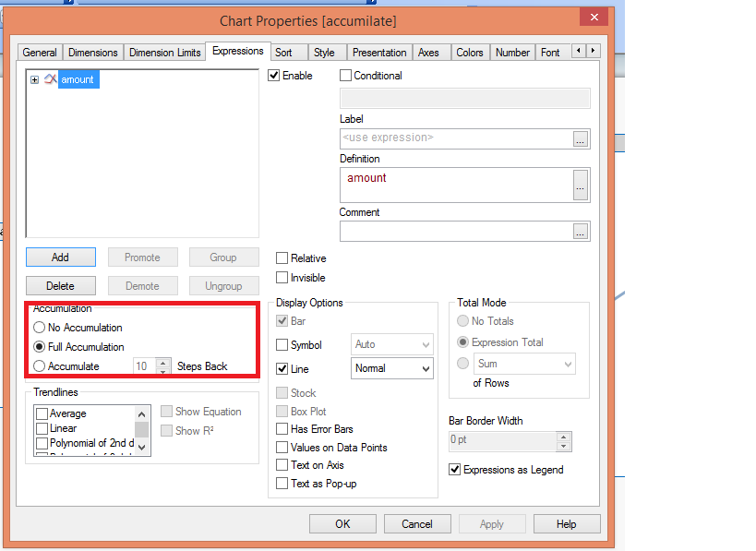Viewport: 756px width, 551px height.
Task: Open the Dimension Limits tab
Action: coord(165,52)
